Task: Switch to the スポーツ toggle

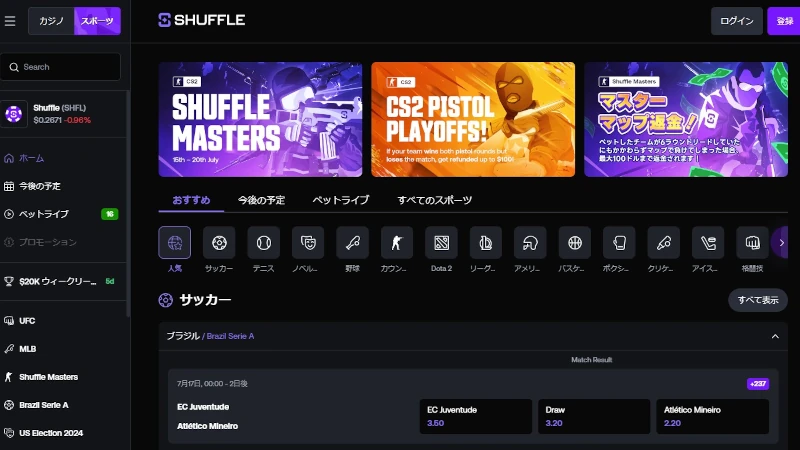Action: click(97, 21)
